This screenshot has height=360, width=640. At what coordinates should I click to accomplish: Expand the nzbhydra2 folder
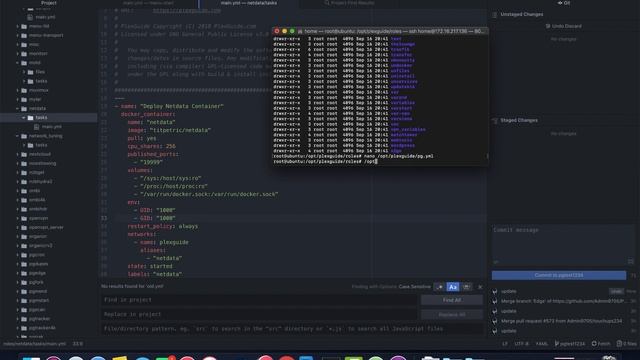coord(18,182)
